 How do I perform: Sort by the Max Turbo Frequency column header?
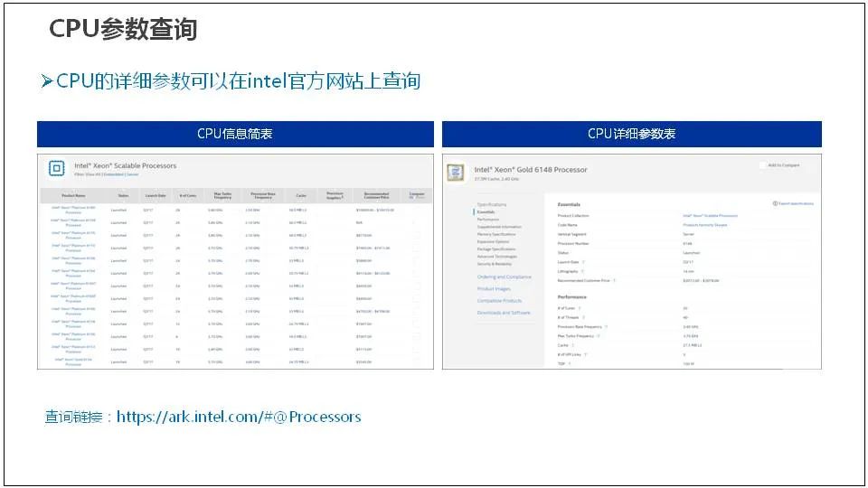(x=222, y=195)
